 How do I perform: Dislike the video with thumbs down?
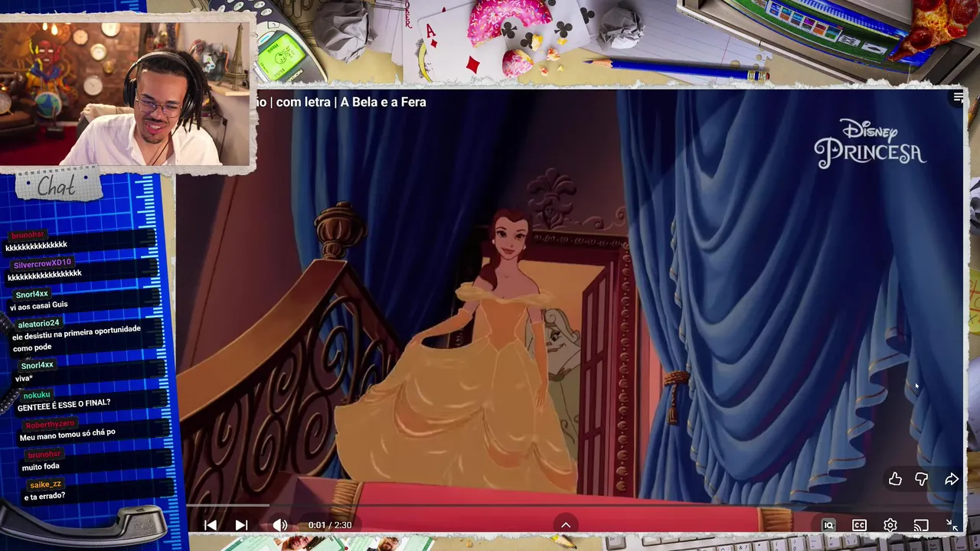(x=922, y=479)
